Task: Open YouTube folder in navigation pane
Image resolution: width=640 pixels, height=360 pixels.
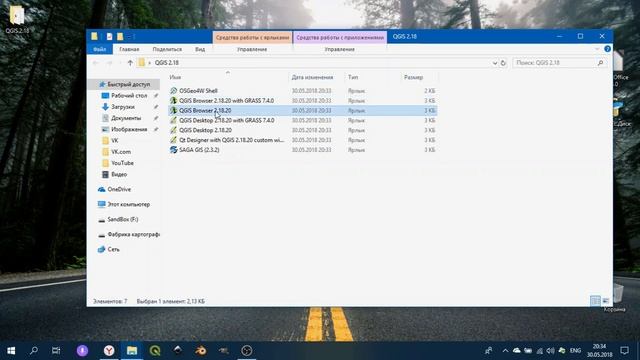Action: (x=122, y=163)
